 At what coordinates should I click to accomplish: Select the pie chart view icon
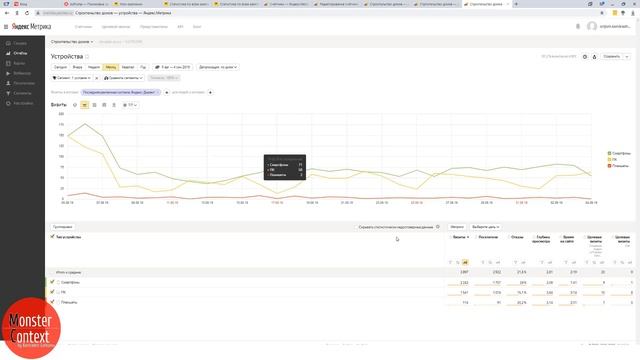[x=75, y=105]
